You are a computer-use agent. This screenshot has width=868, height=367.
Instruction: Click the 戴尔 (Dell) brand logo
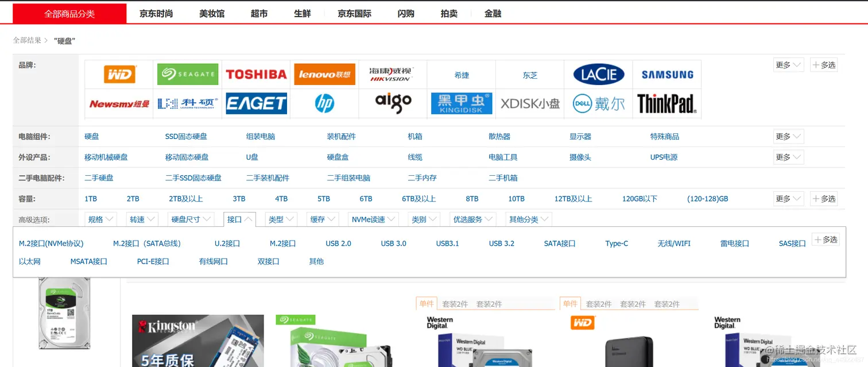598,104
